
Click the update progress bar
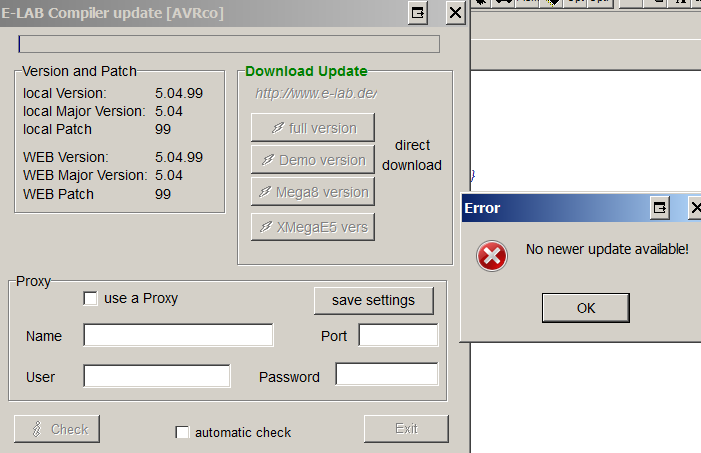click(229, 44)
